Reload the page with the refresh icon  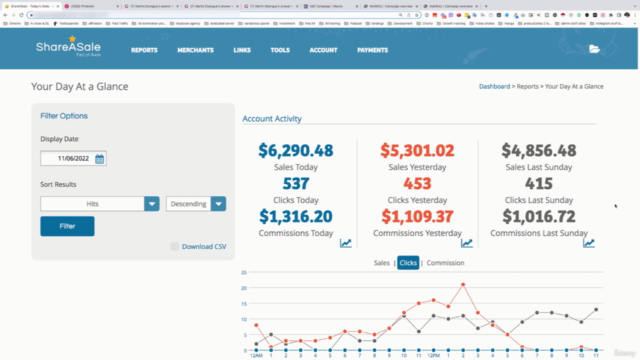(x=21, y=15)
